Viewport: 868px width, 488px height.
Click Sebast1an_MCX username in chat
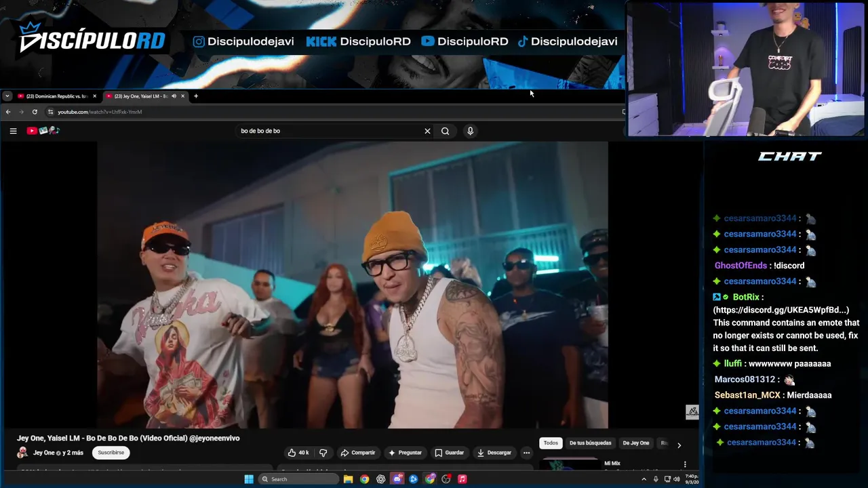tap(747, 395)
